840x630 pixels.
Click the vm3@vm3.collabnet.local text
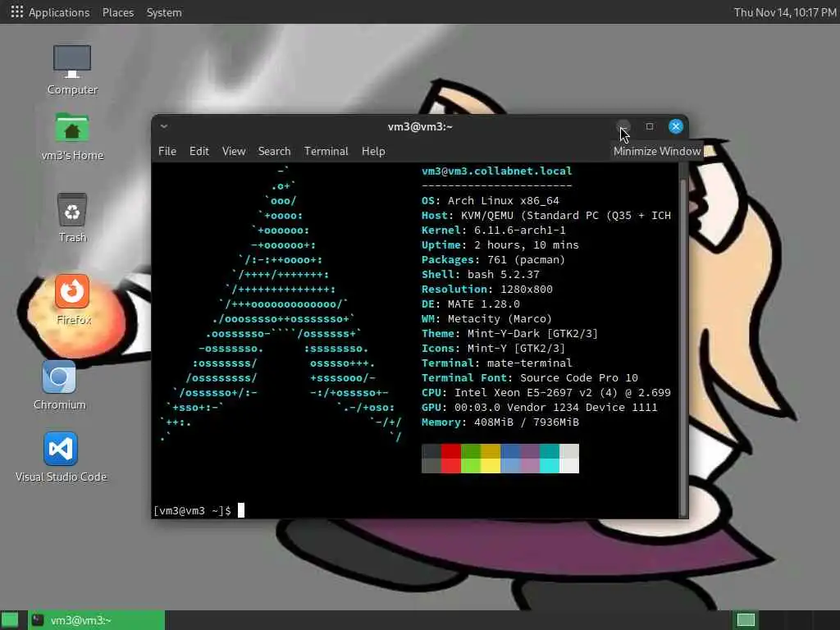click(x=496, y=171)
